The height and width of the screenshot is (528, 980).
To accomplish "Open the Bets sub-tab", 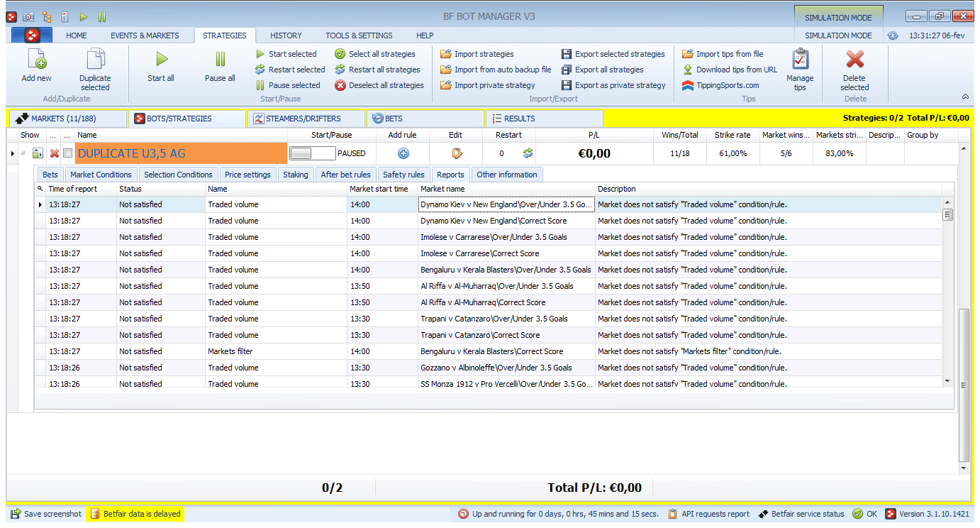I will pyautogui.click(x=50, y=175).
